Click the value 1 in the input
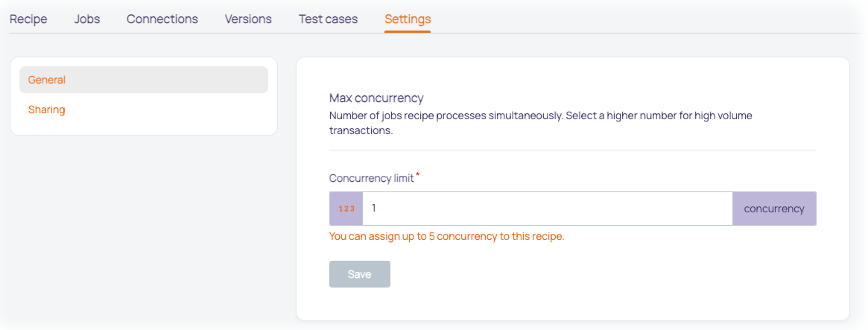The height and width of the screenshot is (330, 868). tap(374, 209)
